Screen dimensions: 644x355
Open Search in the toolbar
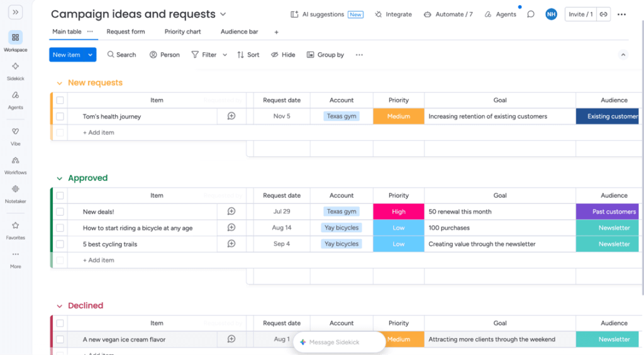121,55
